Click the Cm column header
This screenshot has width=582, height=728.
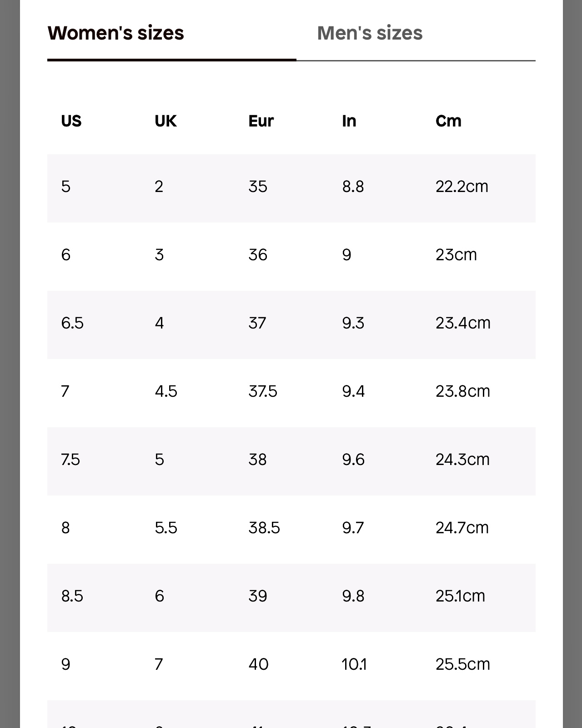(448, 121)
